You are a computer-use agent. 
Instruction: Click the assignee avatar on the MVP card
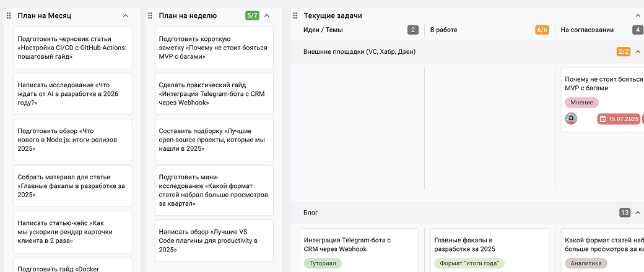point(571,119)
